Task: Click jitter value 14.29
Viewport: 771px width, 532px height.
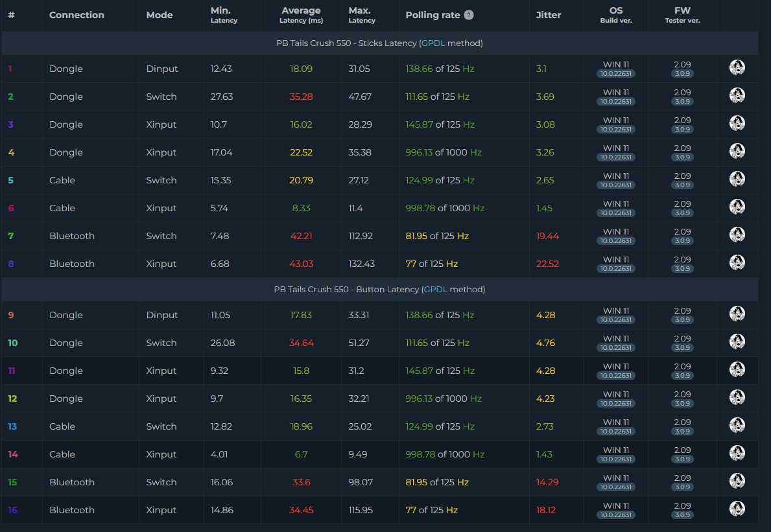Action: coord(547,482)
